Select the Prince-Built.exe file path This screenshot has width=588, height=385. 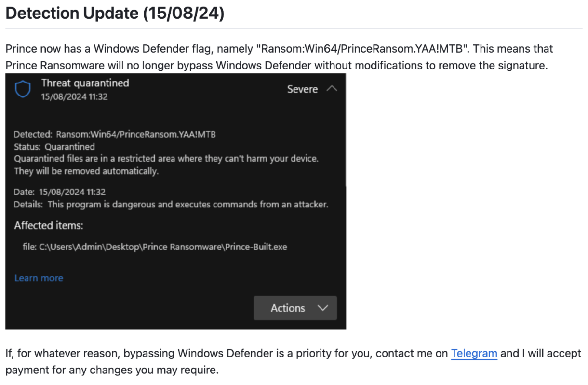(155, 247)
